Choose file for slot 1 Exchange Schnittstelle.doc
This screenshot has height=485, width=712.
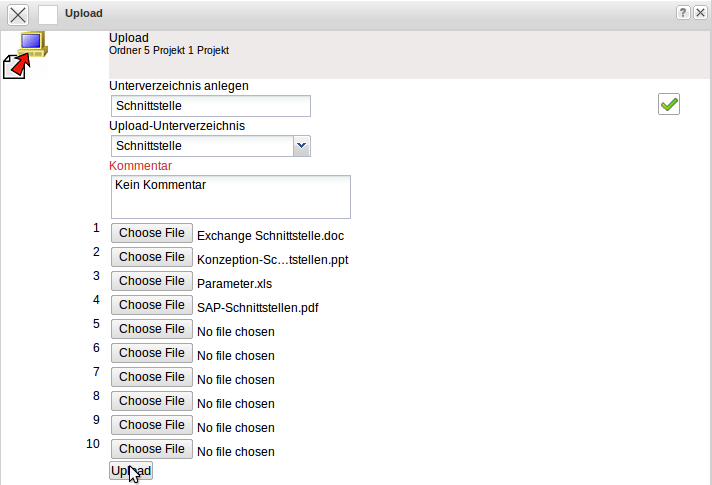(x=152, y=233)
